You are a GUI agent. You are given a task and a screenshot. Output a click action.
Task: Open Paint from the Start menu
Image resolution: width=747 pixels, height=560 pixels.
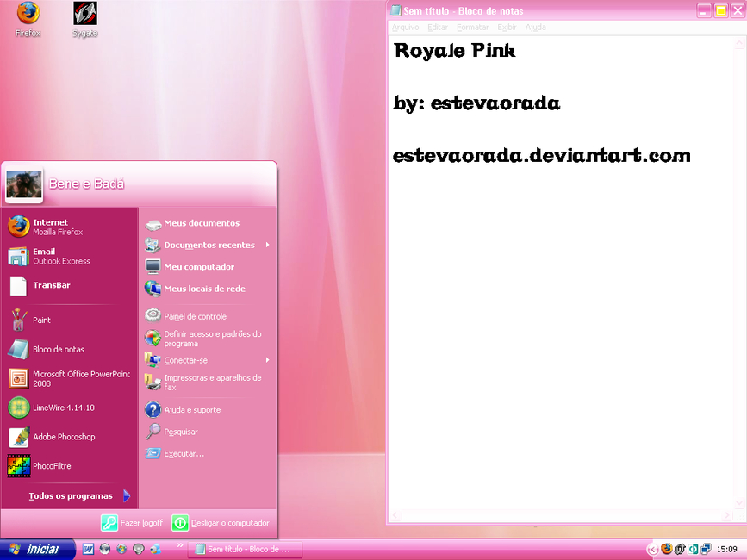[70, 320]
